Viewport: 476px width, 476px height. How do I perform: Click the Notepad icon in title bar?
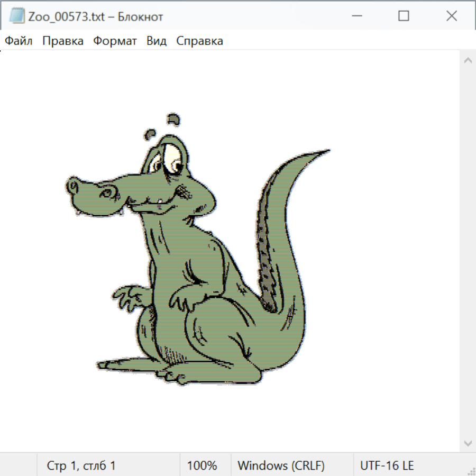coord(17,16)
